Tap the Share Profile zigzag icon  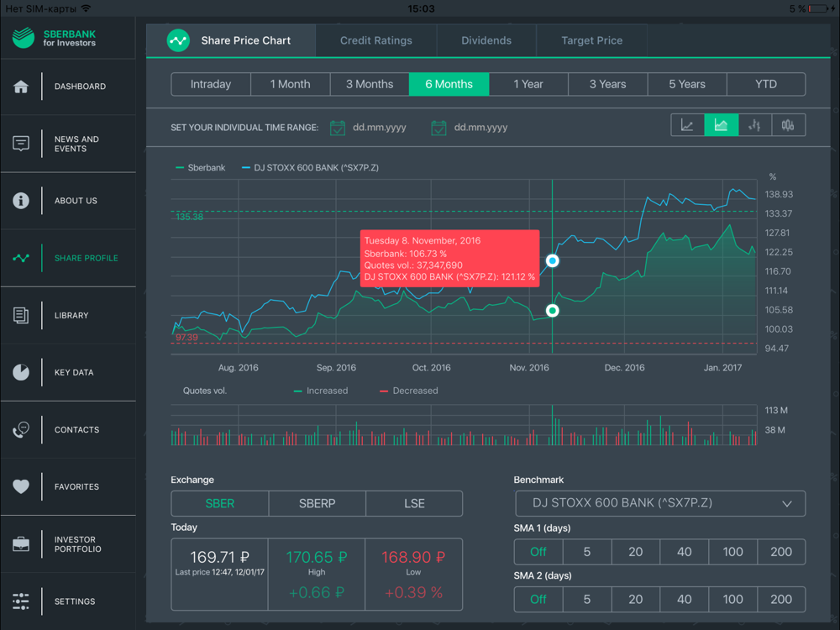(21, 258)
